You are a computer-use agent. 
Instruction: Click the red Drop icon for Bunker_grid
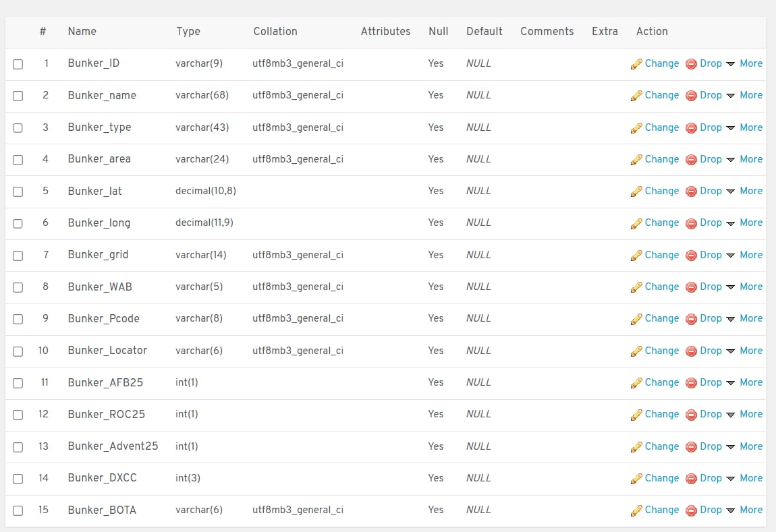pos(691,256)
